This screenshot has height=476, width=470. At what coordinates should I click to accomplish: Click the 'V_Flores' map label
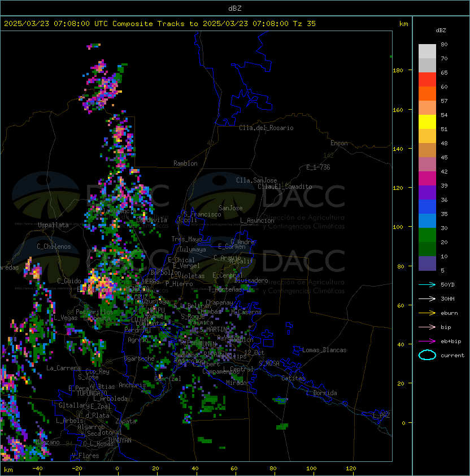click(85, 456)
